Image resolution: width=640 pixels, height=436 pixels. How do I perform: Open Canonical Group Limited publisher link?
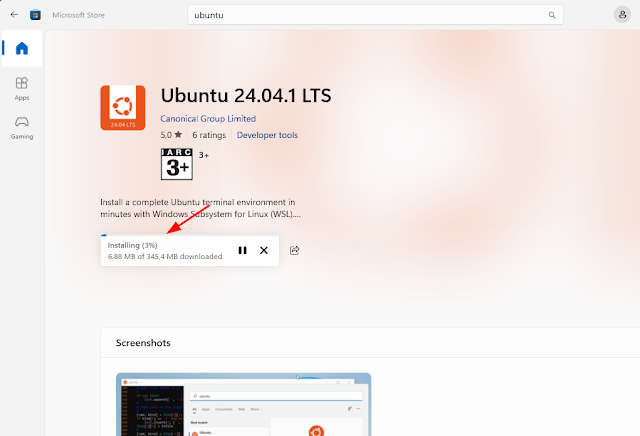click(x=208, y=119)
